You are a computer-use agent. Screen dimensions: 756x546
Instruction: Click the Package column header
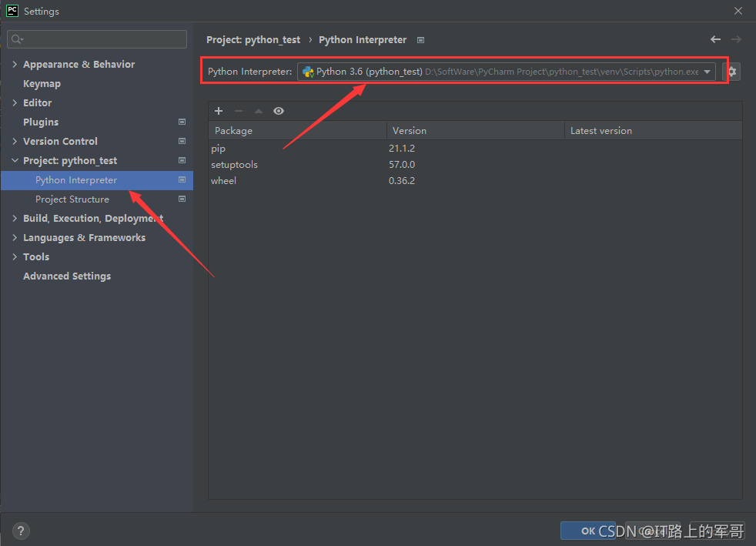(297, 130)
